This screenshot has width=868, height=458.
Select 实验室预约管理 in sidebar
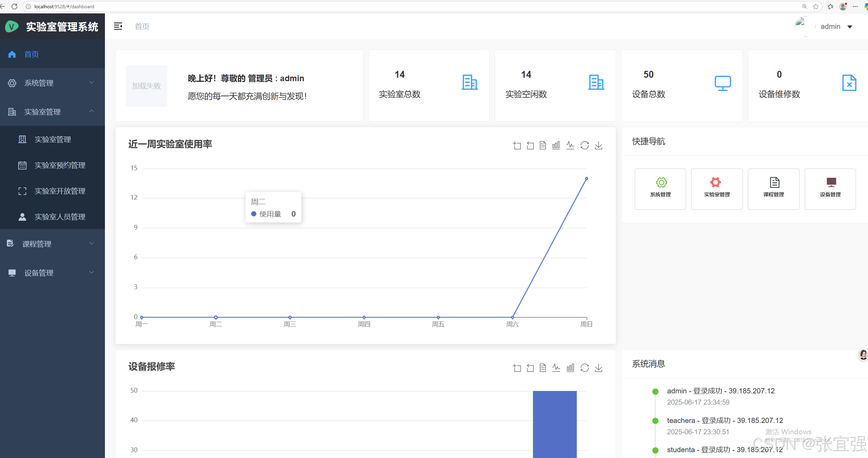(60, 165)
